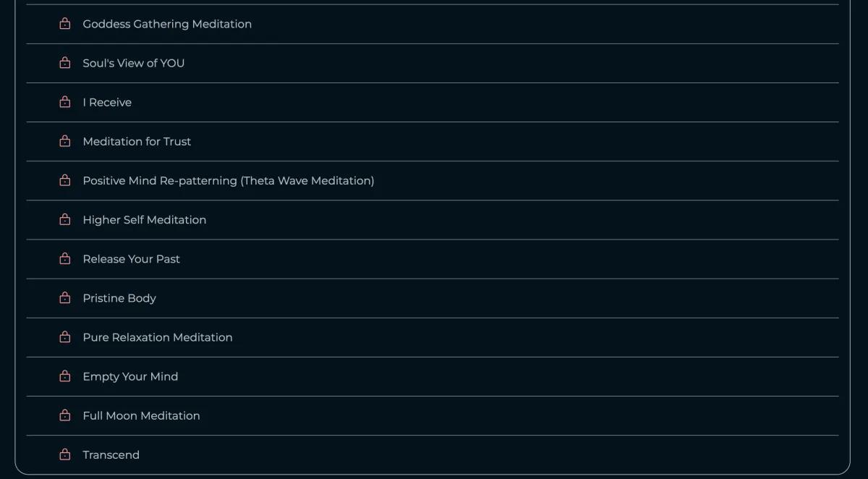Click the lock icon next to Soul's View of YOU
This screenshot has width=868, height=479.
click(x=65, y=63)
